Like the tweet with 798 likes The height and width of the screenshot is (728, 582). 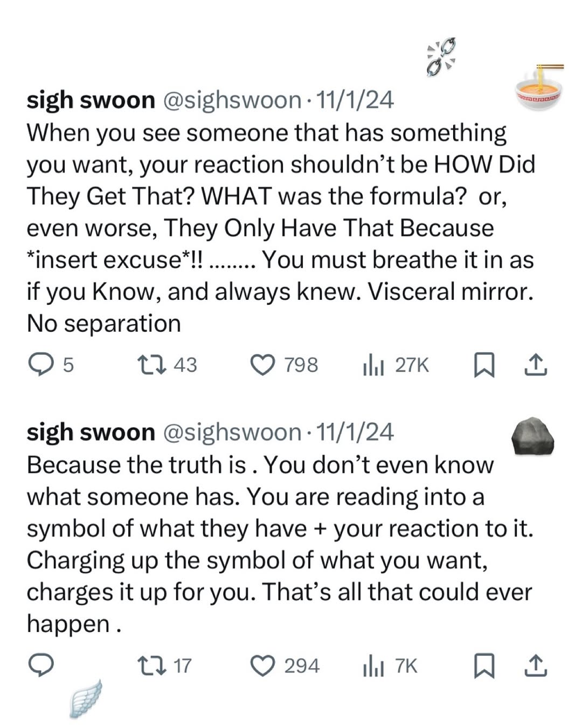click(262, 365)
